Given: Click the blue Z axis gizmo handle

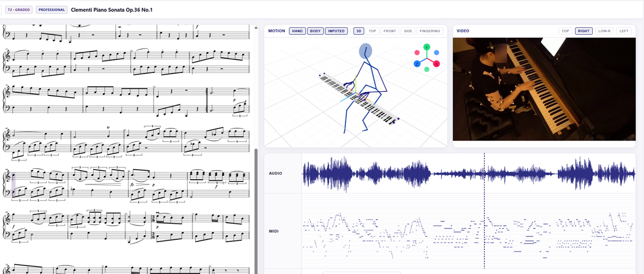Looking at the screenshot, I should 417,64.
